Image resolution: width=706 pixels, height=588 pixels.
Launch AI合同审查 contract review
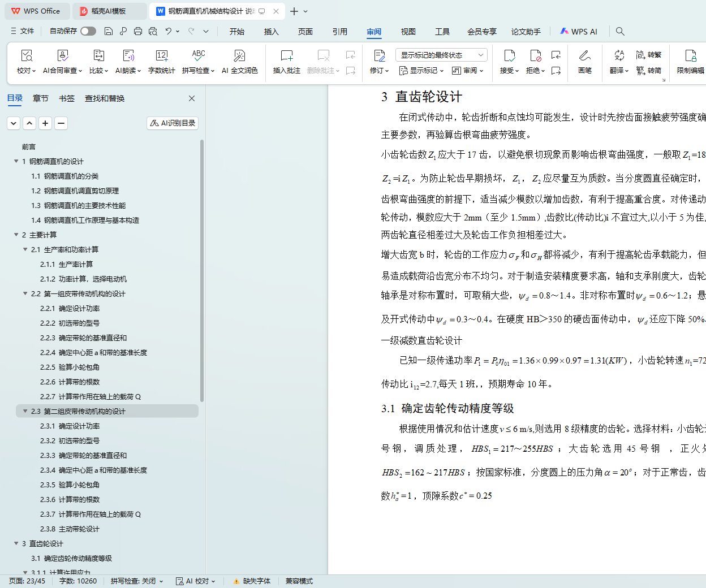coord(63,62)
